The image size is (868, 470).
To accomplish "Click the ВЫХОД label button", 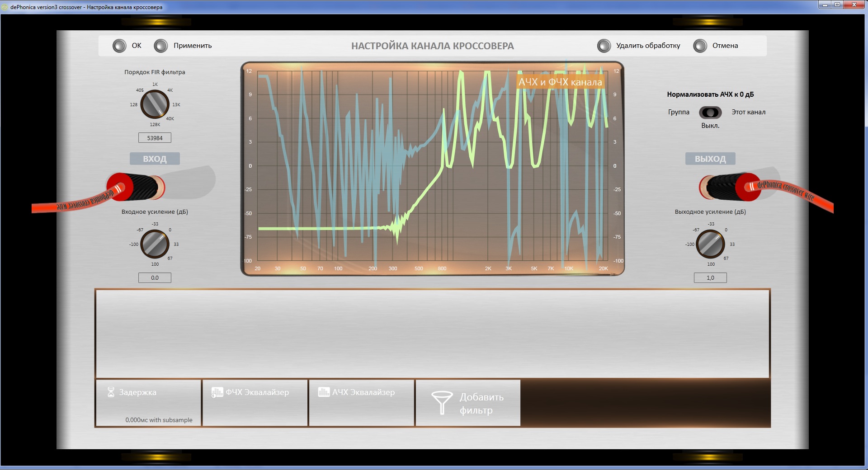I will pos(710,159).
